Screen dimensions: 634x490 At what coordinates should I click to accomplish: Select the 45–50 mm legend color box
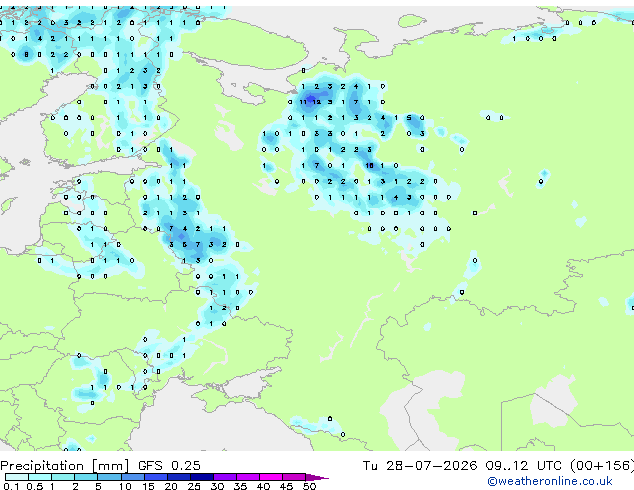tap(294, 477)
